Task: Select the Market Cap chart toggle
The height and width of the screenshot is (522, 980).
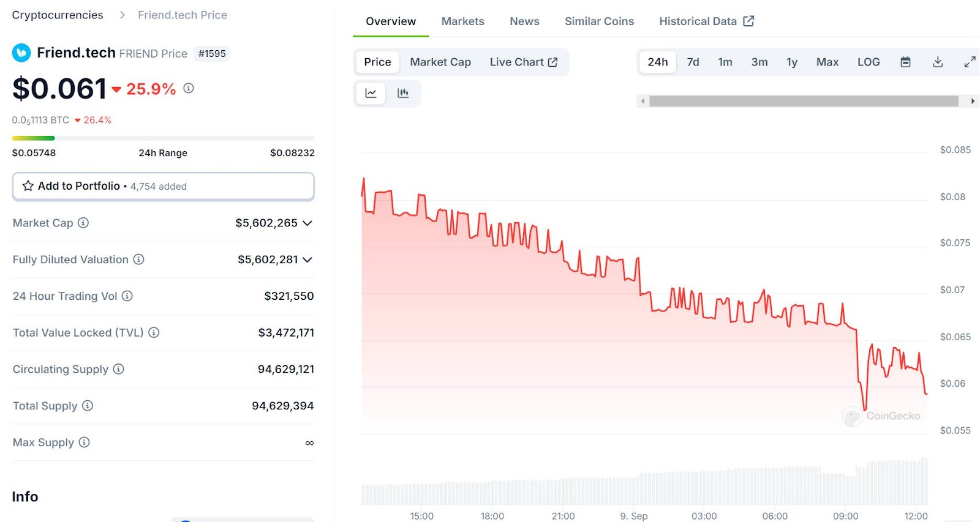Action: click(440, 62)
